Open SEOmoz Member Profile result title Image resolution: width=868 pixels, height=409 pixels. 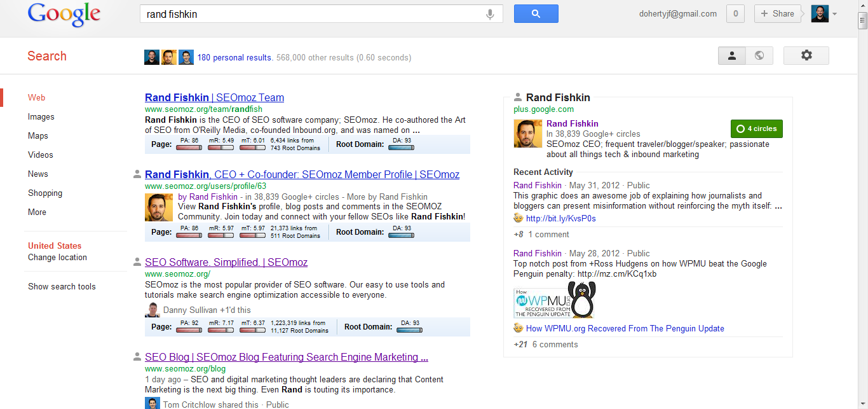pyautogui.click(x=302, y=174)
